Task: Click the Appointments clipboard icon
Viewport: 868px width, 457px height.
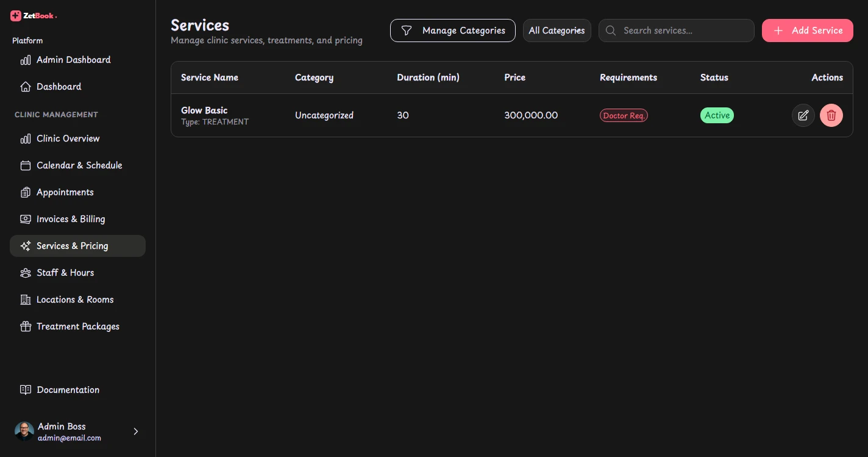Action: click(26, 192)
